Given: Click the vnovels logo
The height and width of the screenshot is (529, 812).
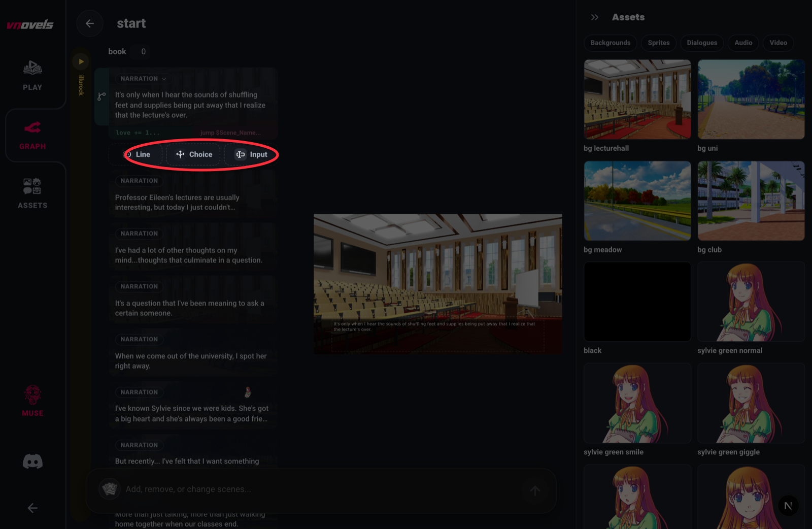Looking at the screenshot, I should [x=29, y=24].
